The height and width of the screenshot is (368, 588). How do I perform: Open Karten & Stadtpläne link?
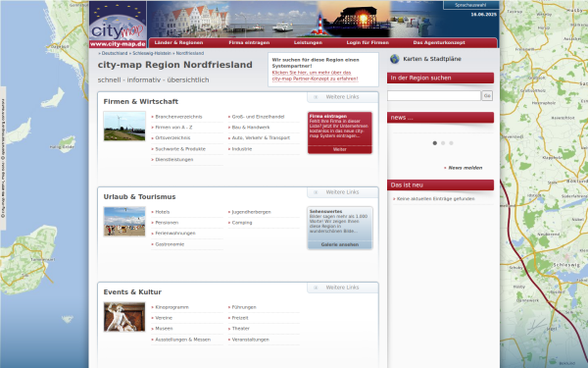pyautogui.click(x=432, y=59)
